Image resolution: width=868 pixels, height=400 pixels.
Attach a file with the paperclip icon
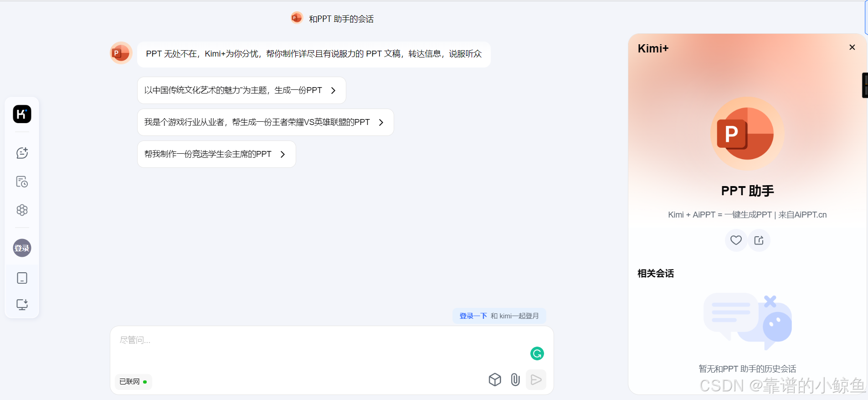[515, 379]
